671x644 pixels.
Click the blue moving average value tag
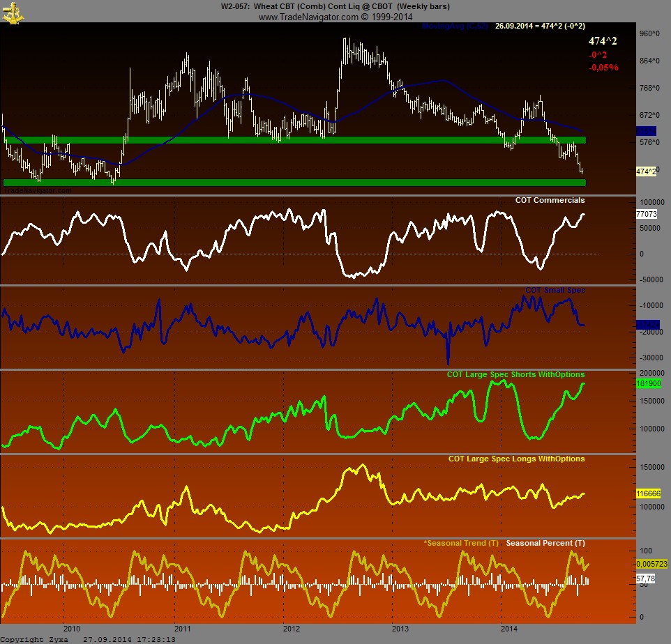click(646, 131)
